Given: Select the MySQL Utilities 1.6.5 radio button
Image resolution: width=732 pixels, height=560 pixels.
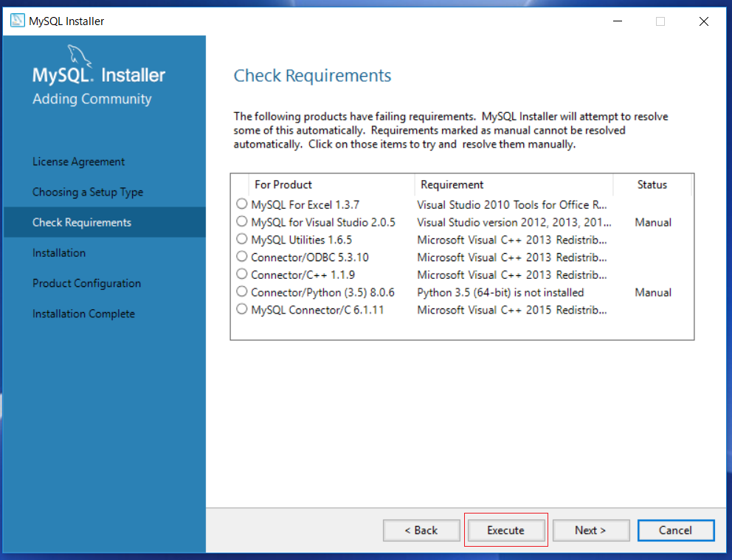Looking at the screenshot, I should pos(241,239).
